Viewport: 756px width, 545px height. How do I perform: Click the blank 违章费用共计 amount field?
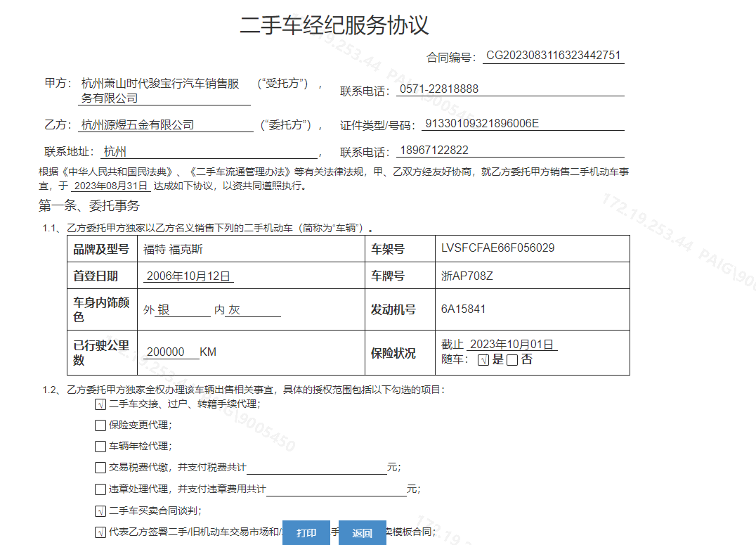pos(337,489)
